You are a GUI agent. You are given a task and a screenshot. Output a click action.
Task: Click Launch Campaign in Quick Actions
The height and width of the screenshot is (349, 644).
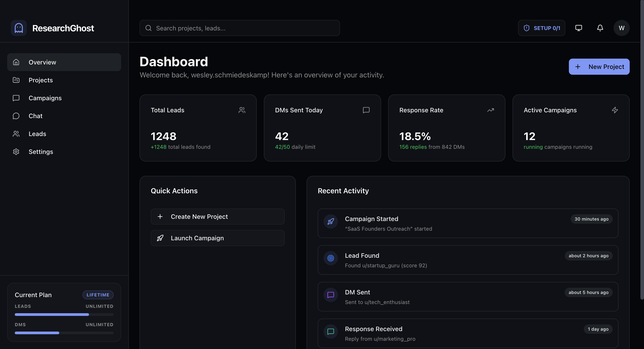(217, 238)
